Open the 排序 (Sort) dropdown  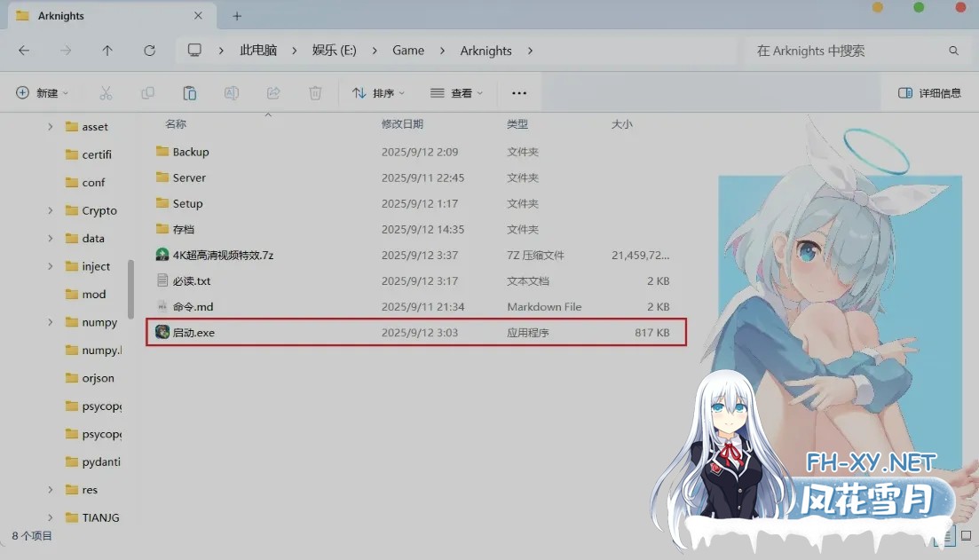379,92
